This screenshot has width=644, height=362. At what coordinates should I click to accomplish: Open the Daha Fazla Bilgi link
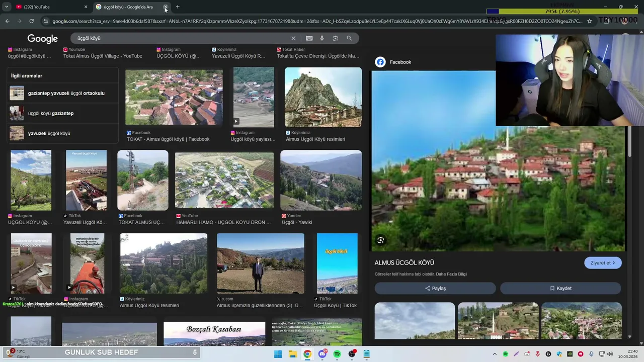[x=451, y=274]
